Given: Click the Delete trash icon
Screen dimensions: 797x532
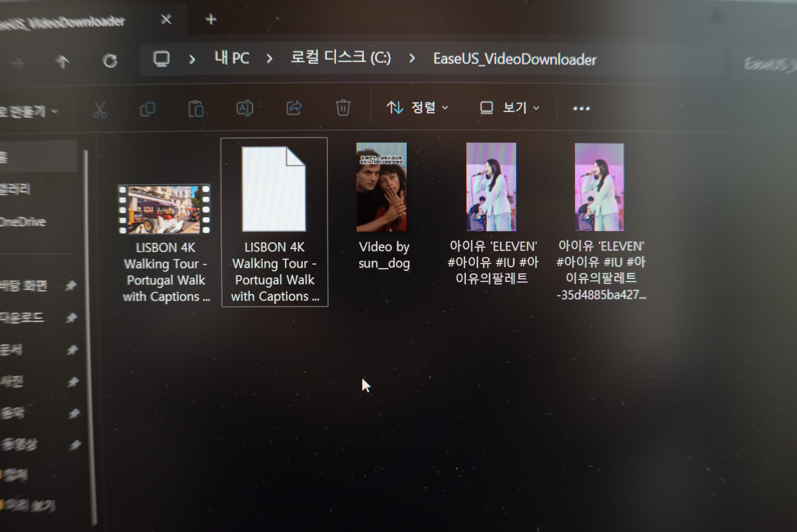Looking at the screenshot, I should point(343,107).
